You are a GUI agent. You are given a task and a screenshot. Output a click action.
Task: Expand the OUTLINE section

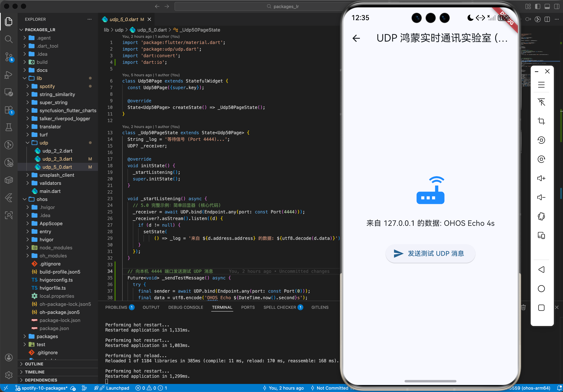pyautogui.click(x=34, y=364)
